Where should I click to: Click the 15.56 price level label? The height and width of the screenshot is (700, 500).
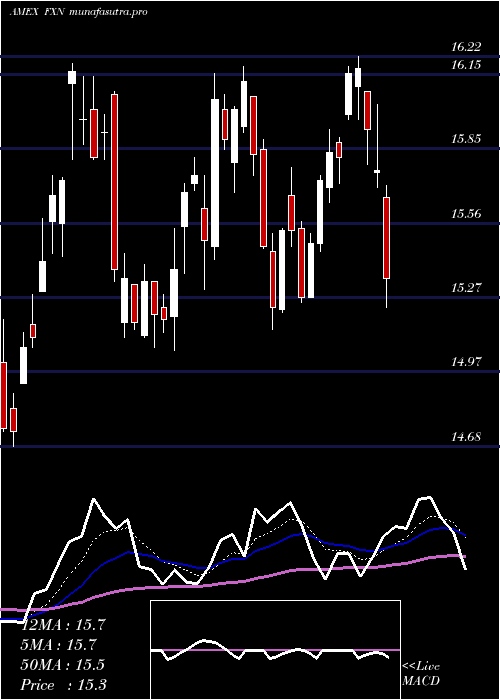click(466, 213)
